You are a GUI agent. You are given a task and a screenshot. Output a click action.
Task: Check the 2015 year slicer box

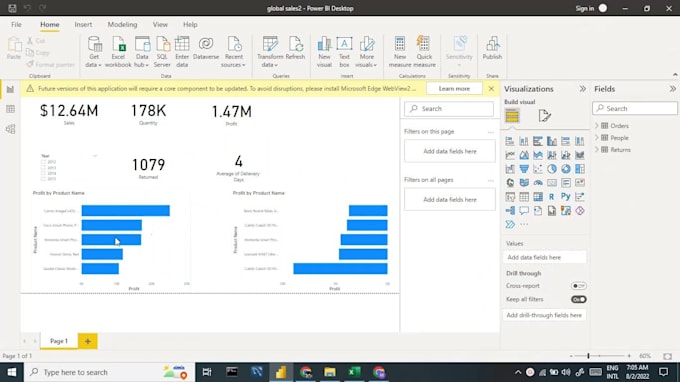43,178
